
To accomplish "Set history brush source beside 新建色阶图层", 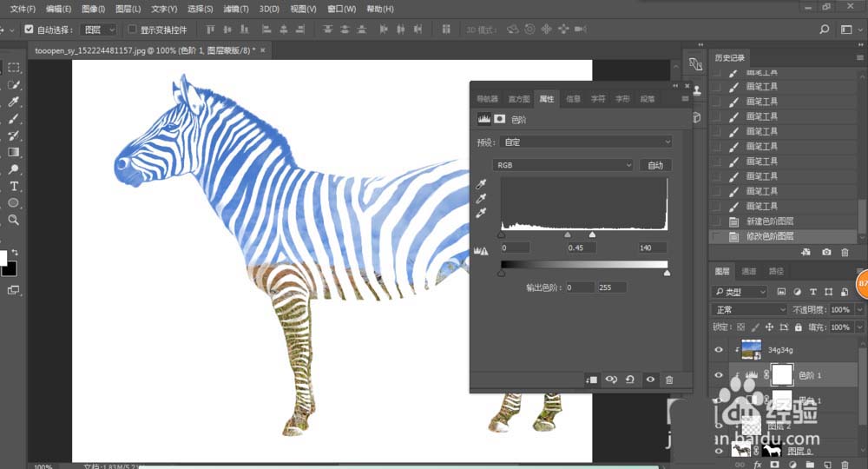I will coord(717,221).
